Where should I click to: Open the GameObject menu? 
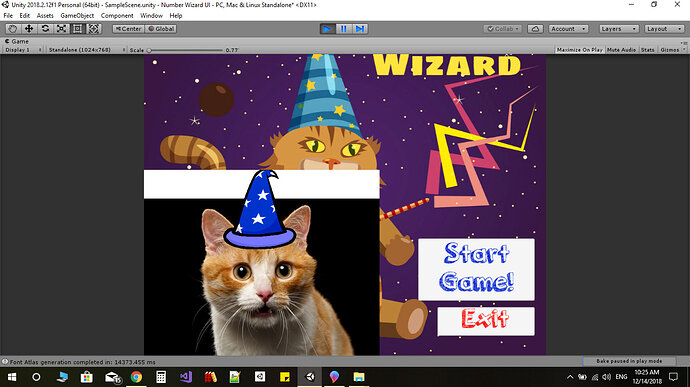[x=77, y=15]
